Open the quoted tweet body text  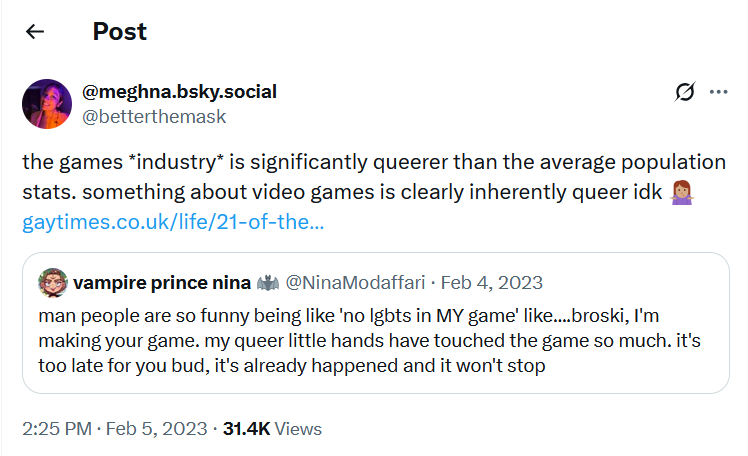coord(360,340)
